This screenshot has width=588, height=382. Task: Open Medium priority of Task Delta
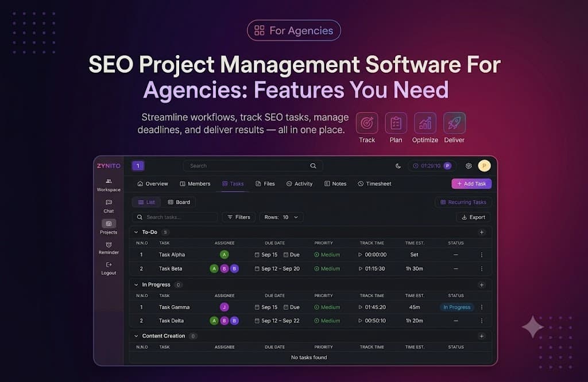[x=327, y=321]
